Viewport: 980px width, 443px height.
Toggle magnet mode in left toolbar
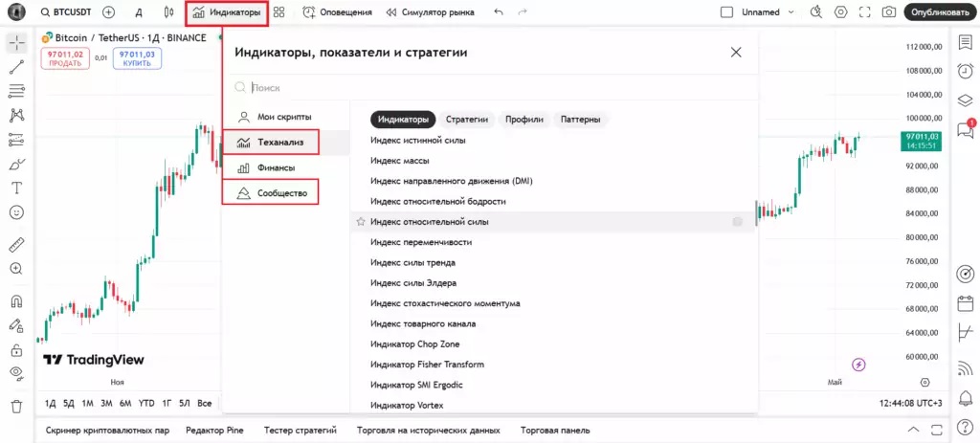tap(17, 301)
